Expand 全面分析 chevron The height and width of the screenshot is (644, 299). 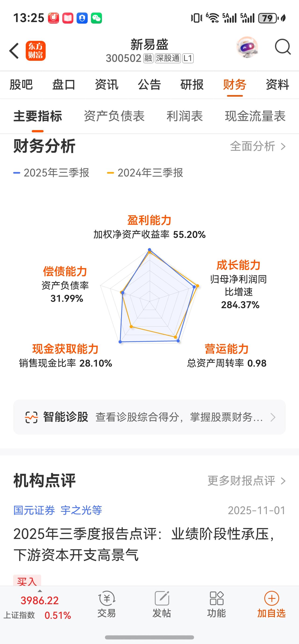(283, 146)
